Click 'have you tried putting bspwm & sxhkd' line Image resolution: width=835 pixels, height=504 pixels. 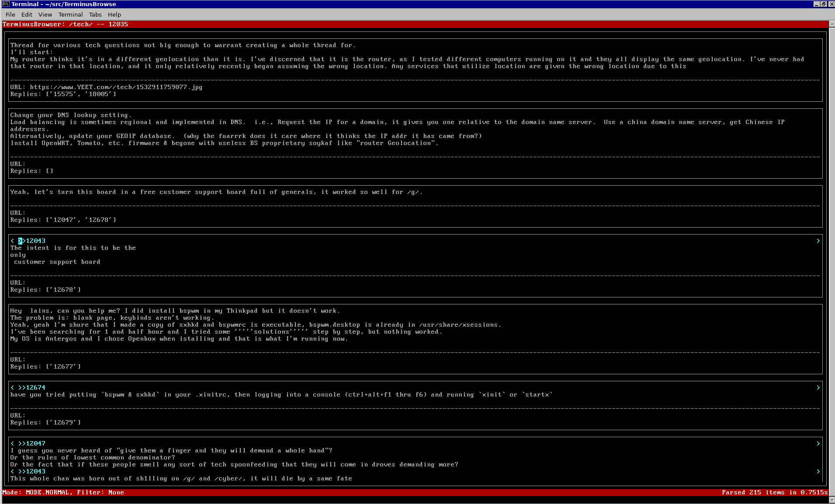[x=281, y=394]
